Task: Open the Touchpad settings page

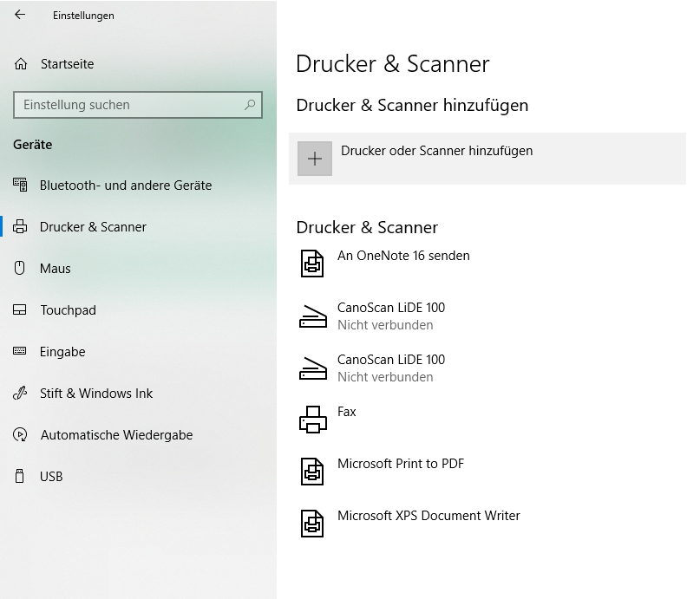Action: click(68, 310)
